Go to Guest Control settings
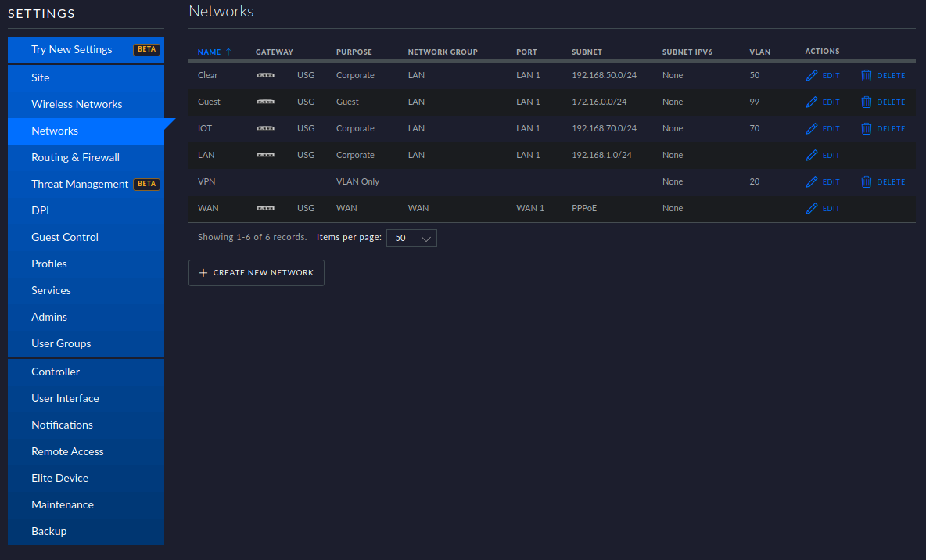The height and width of the screenshot is (560, 926). tap(86, 237)
